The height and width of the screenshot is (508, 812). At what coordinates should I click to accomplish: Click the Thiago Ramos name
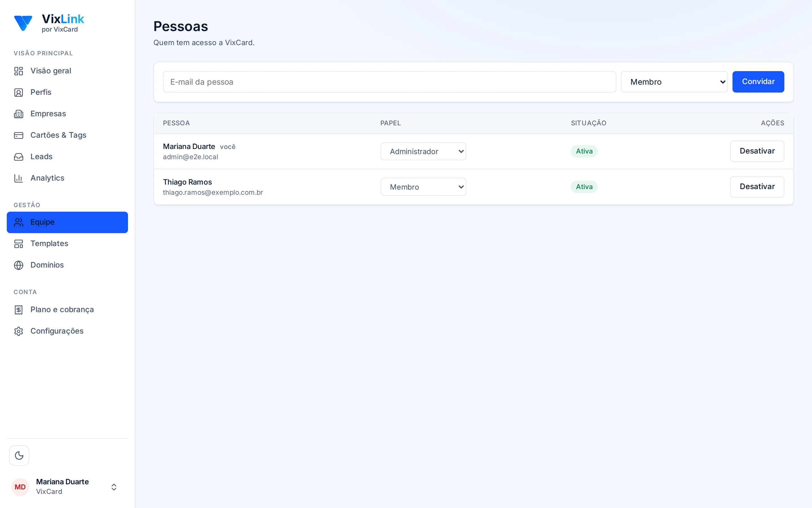pos(187,182)
